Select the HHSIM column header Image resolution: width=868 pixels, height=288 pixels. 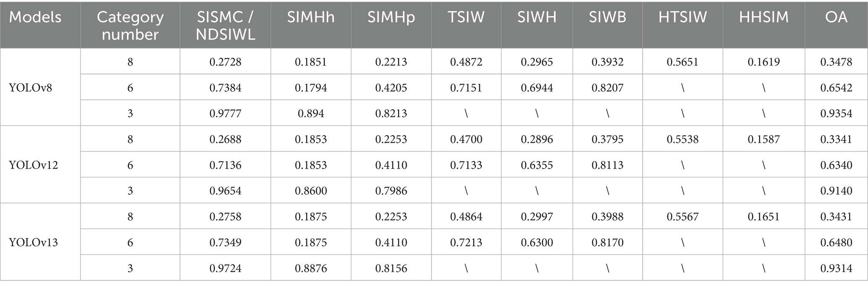pos(763,17)
